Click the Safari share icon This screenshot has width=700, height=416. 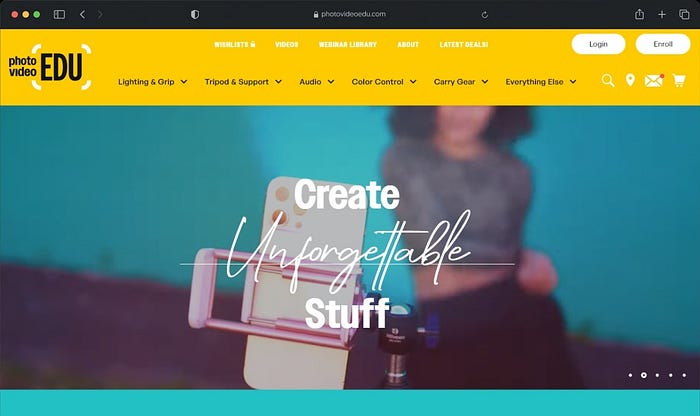tap(639, 14)
